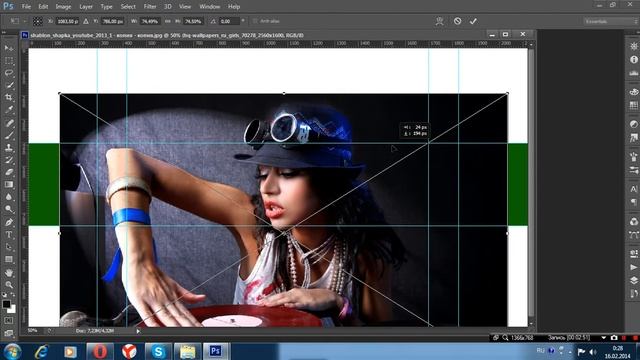Select the Rectangular Marquee tool
Viewport: 640px width, 360px height.
pos(9,60)
